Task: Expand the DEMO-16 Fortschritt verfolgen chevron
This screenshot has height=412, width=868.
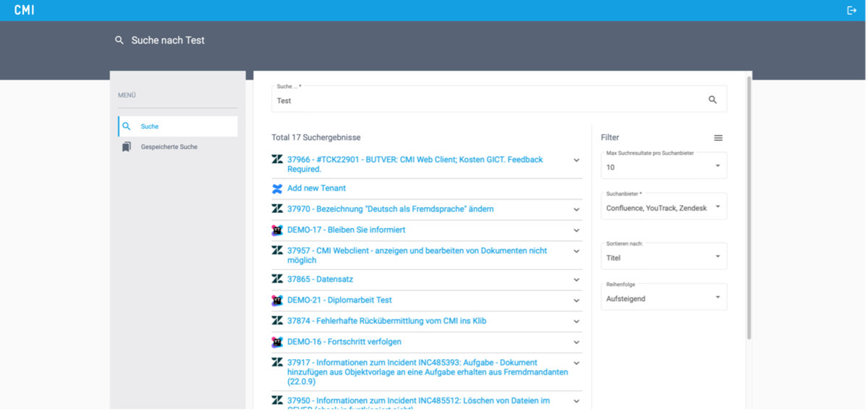Action: (x=576, y=342)
